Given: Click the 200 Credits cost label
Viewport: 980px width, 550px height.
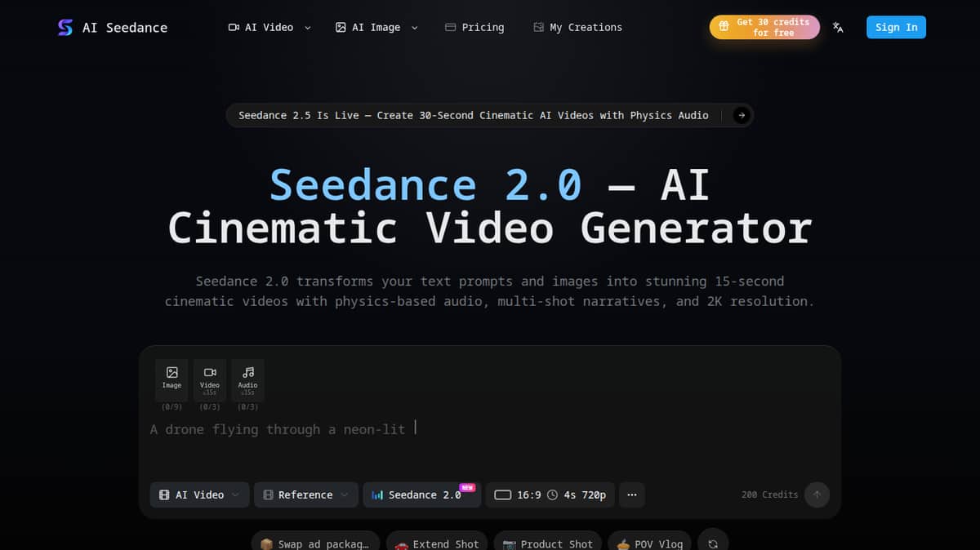Looking at the screenshot, I should pyautogui.click(x=769, y=495).
